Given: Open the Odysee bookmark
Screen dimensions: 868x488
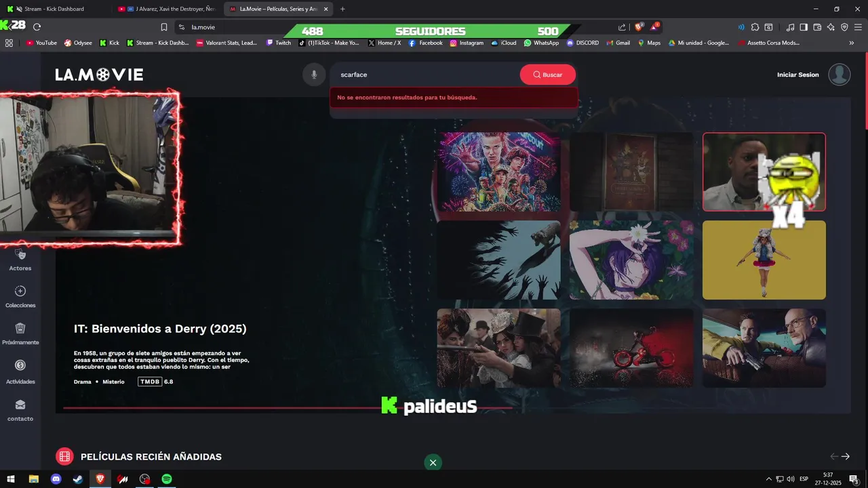Looking at the screenshot, I should [78, 43].
